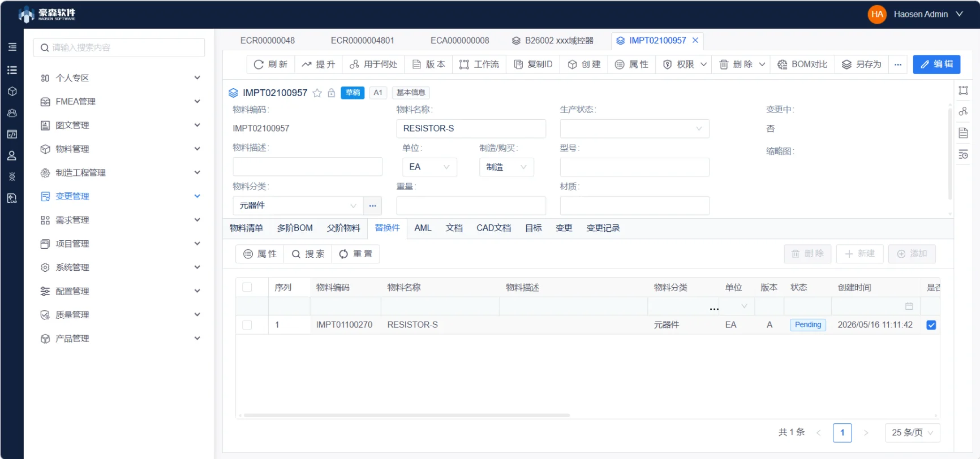Toggle the select-all checkbox in table header

click(x=247, y=287)
